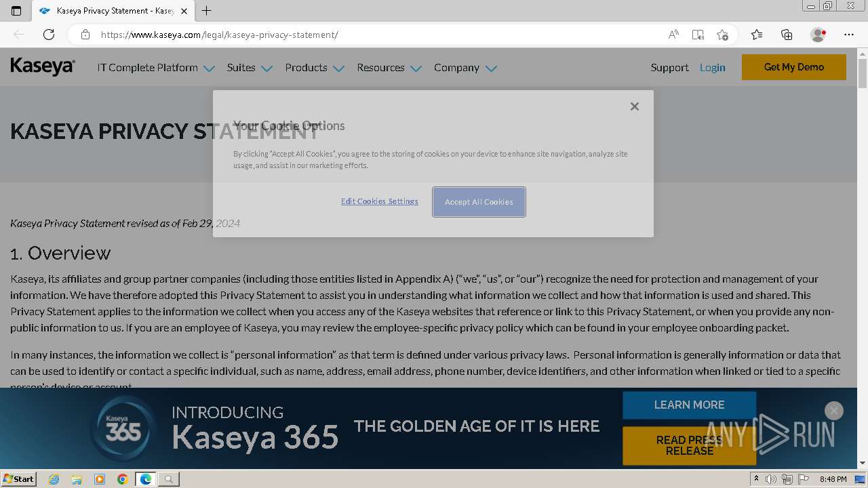Expand the IT Complete Platform menu
Viewport: 868px width, 488px height.
tap(156, 68)
